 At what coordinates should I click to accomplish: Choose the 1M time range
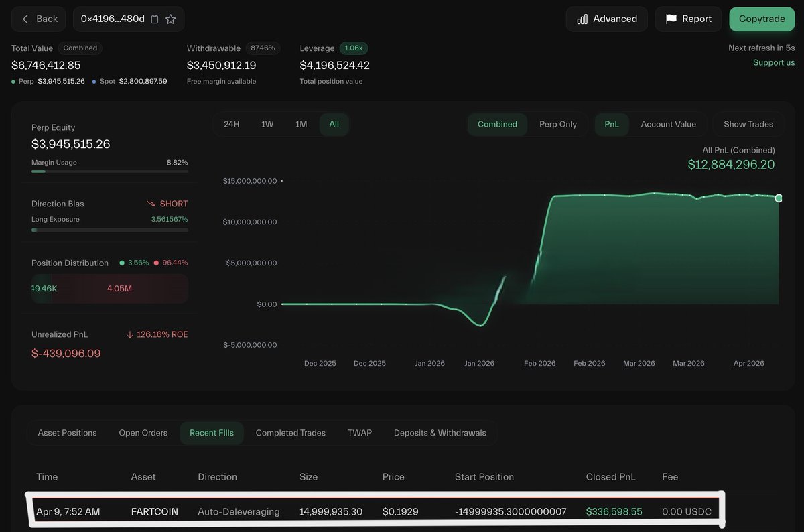point(301,124)
